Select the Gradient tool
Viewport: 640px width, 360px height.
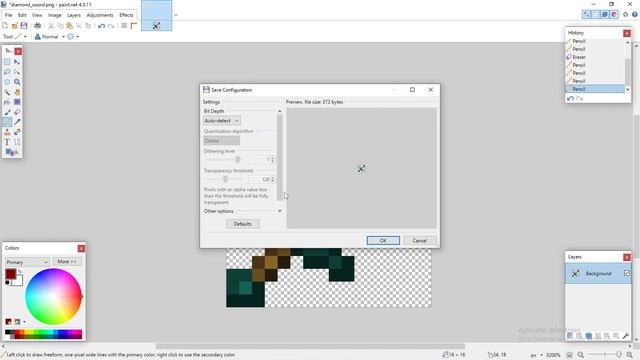(x=17, y=102)
